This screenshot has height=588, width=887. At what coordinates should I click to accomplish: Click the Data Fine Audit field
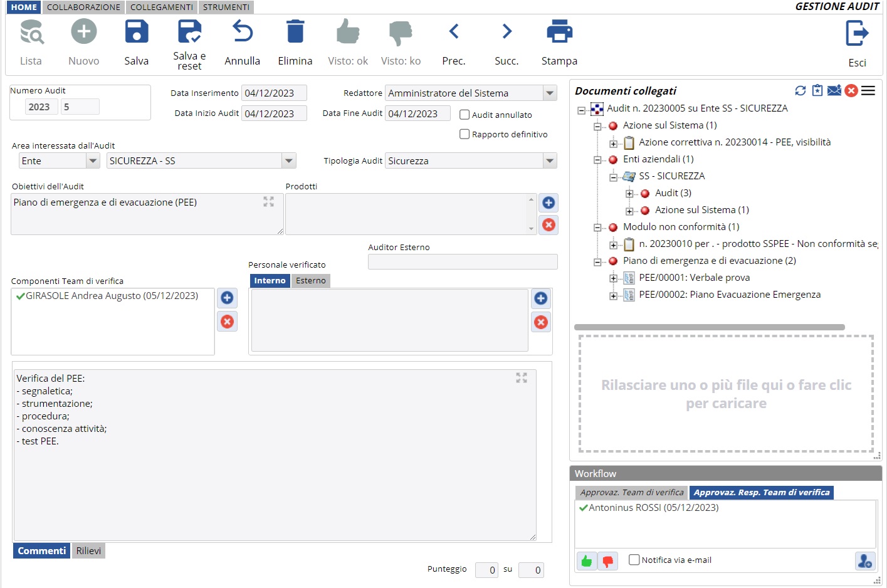(417, 113)
